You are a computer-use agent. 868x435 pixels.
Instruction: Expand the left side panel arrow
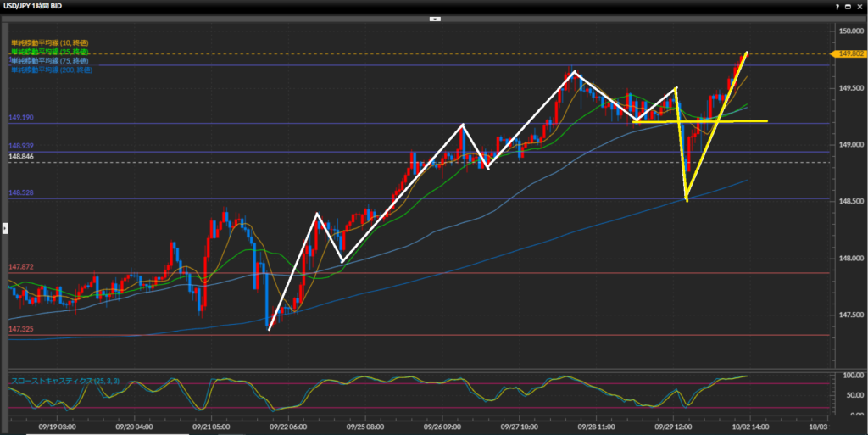tap(3, 227)
